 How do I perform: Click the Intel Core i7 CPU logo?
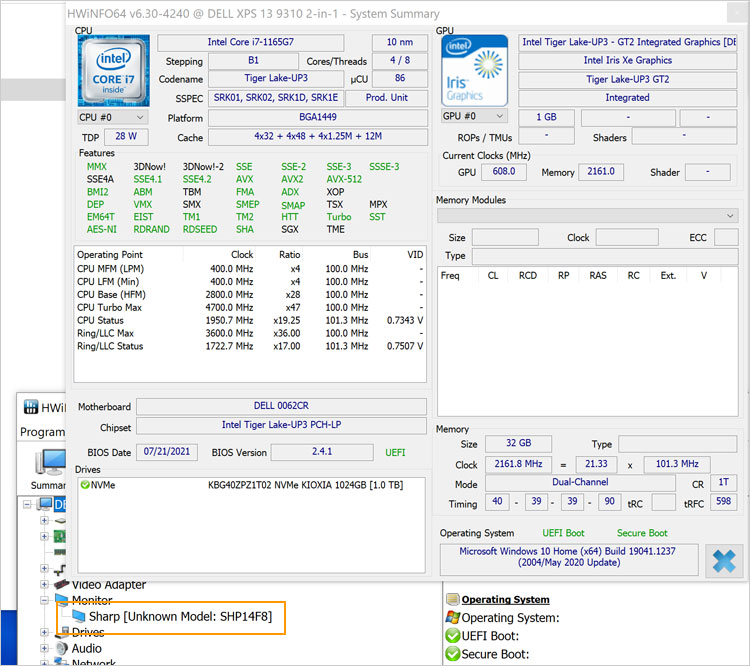(x=113, y=71)
